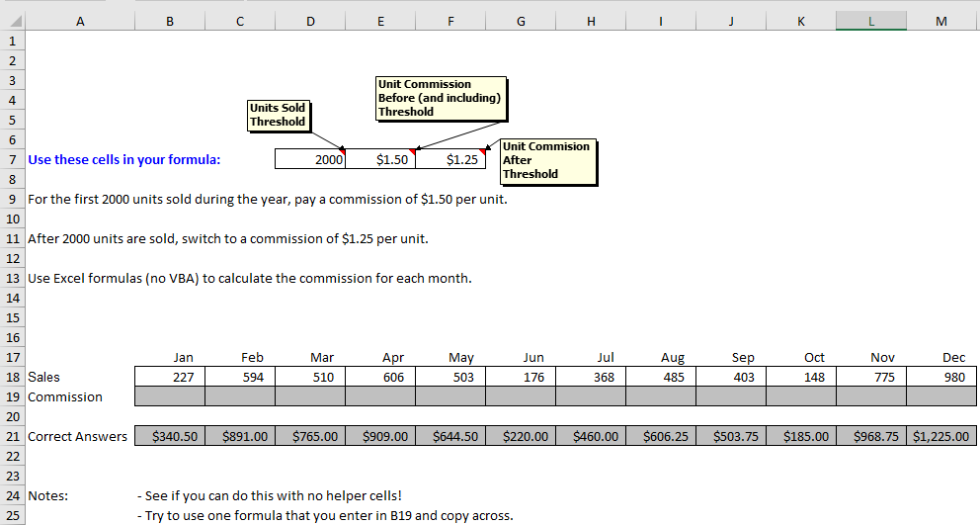Screen dimensions: 980x525
Task: Click May sales cell 503
Action: tap(450, 377)
